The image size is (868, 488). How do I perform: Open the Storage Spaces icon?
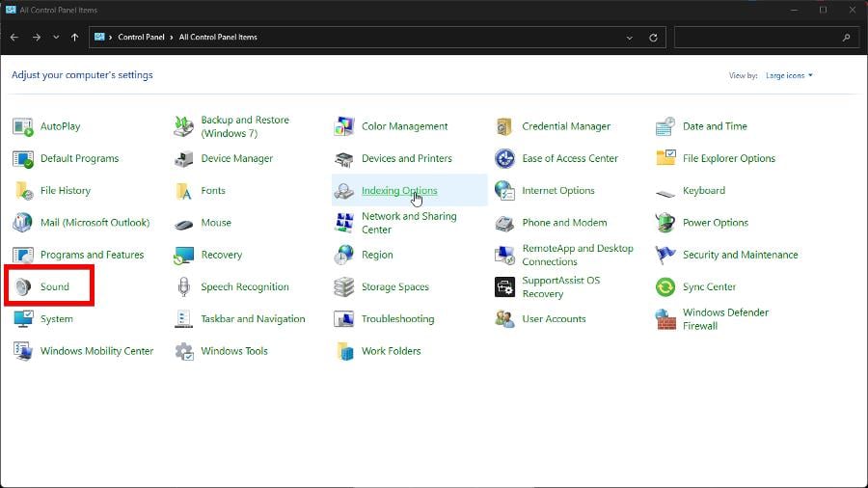[344, 287]
